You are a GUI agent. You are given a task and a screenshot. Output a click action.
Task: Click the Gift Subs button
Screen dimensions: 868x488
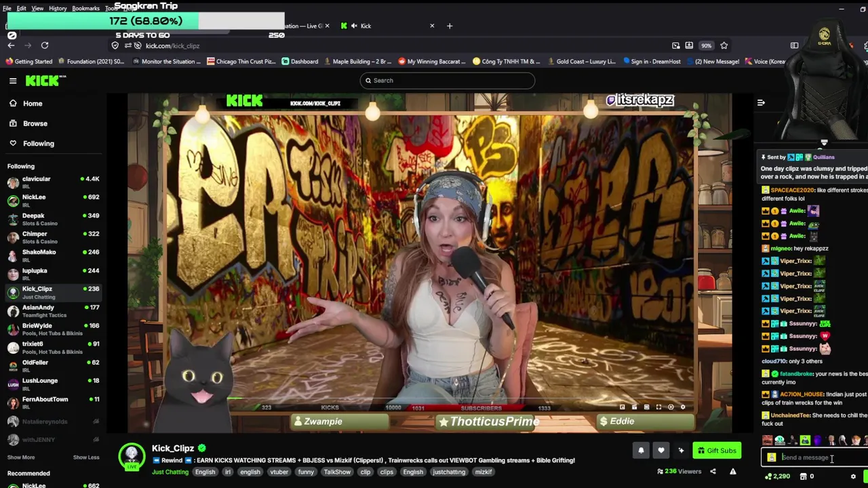pos(717,451)
